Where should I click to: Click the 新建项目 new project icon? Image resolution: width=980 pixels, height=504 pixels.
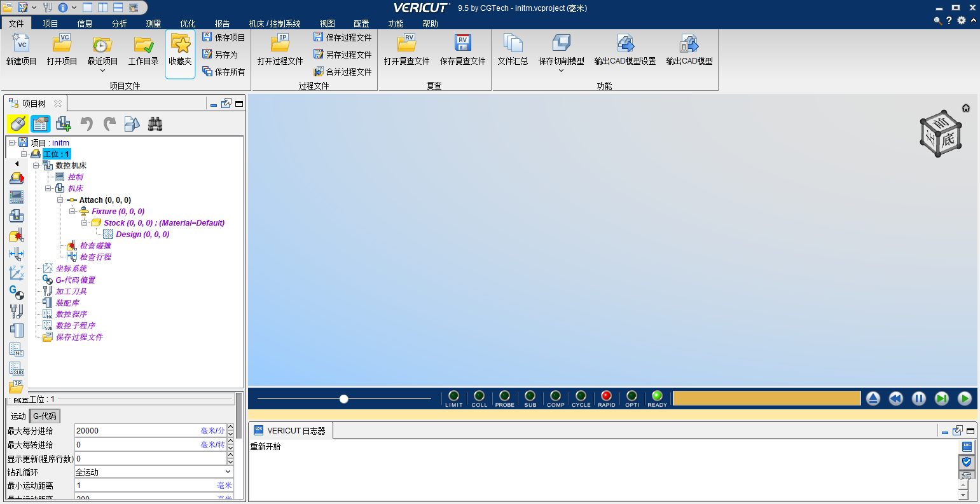coord(21,50)
